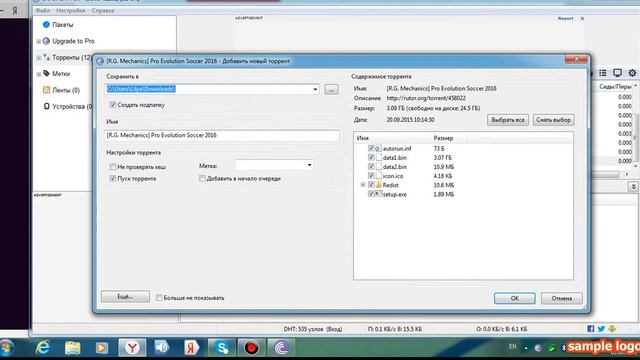The width and height of the screenshot is (640, 360).
Task: Expand the Redist folder tree node
Action: pos(362,184)
